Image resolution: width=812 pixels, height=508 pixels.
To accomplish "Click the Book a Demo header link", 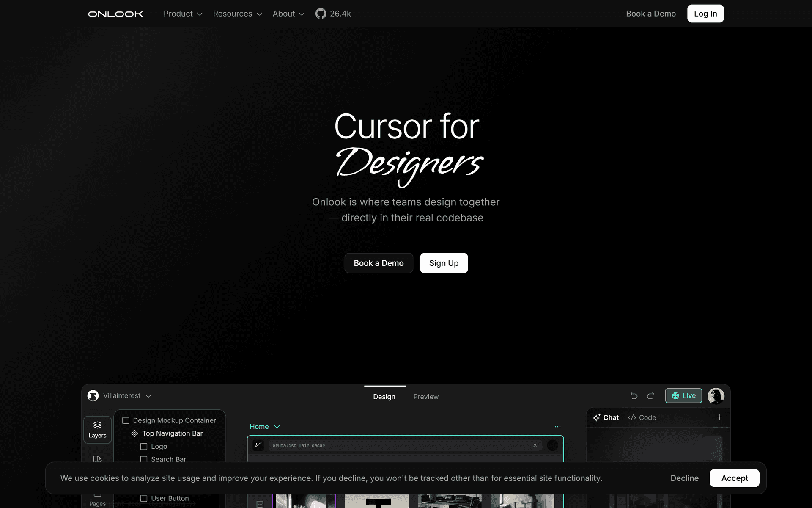I will [x=651, y=14].
